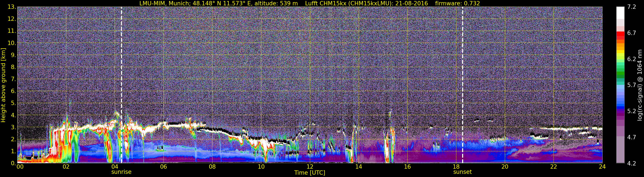Click the '24' tick on the time axis
Viewport: 644px width, 177px height.
(602, 167)
